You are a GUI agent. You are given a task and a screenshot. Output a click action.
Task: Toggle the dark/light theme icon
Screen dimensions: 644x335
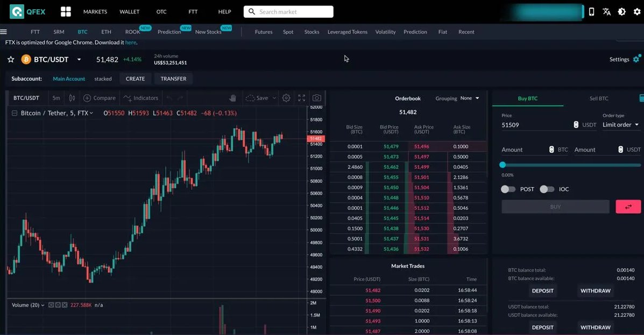(622, 11)
